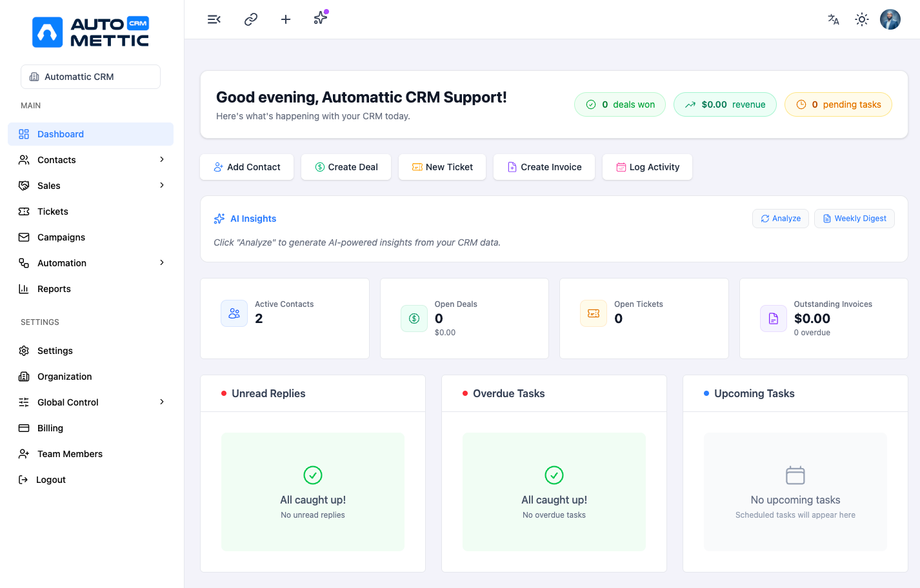Image resolution: width=920 pixels, height=588 pixels.
Task: Collapse the sidebar using the menu icon
Action: (x=214, y=19)
